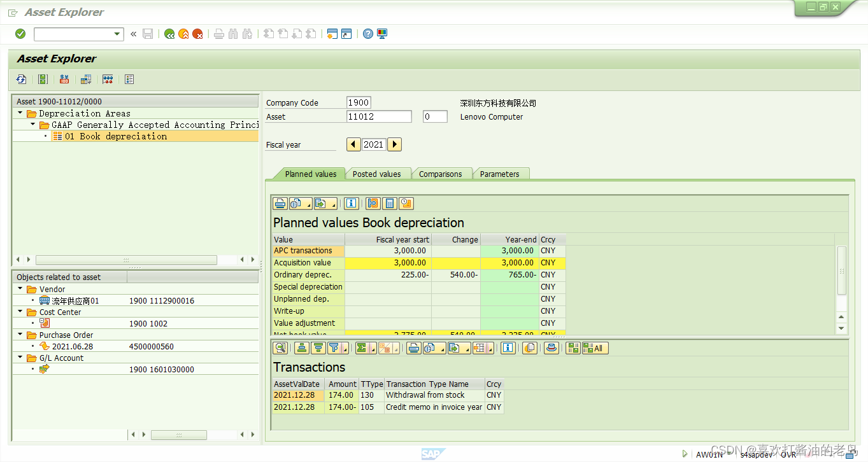Switch to Posted values tab
This screenshot has height=462, width=868.
(x=377, y=174)
